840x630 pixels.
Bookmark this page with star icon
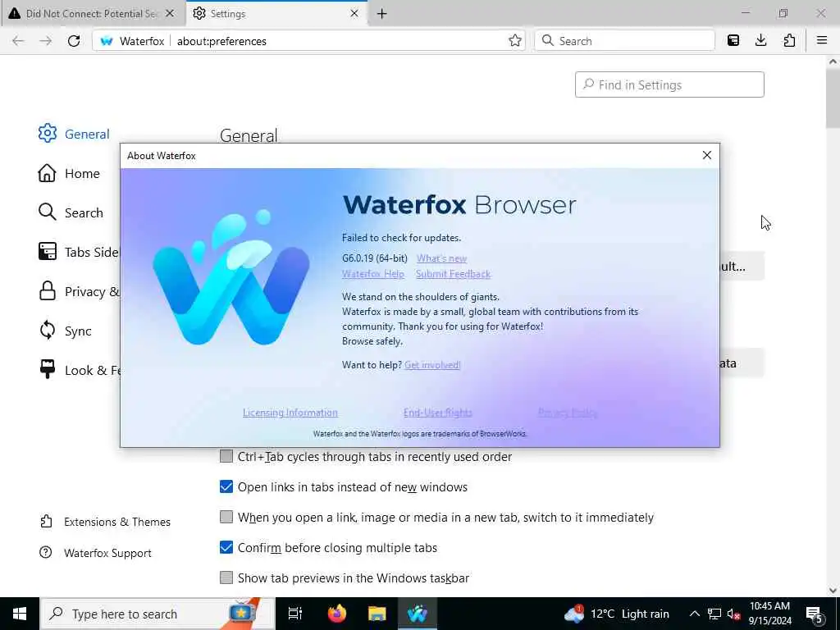point(515,41)
